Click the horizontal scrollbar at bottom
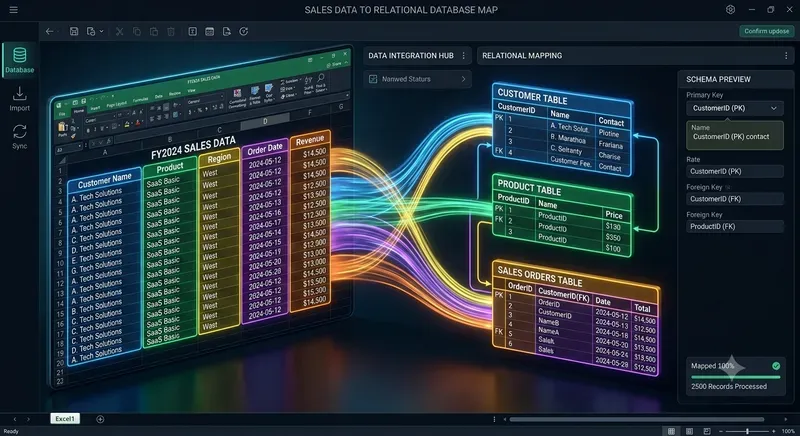Viewport: 800px width, 436px height. pyautogui.click(x=637, y=419)
